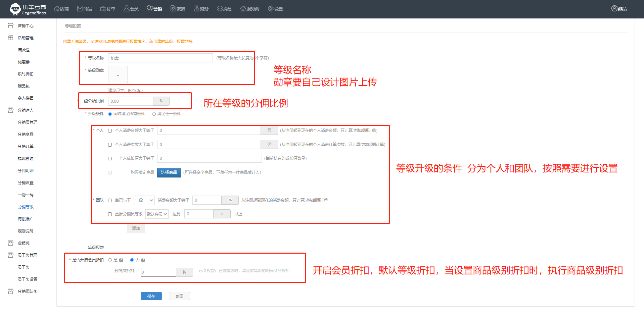Click the 等级勋章 image upload box
Image resolution: width=644 pixels, height=312 pixels.
tap(118, 75)
